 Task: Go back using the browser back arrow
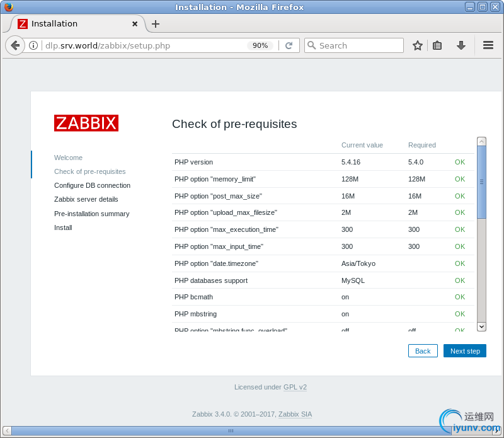point(14,45)
